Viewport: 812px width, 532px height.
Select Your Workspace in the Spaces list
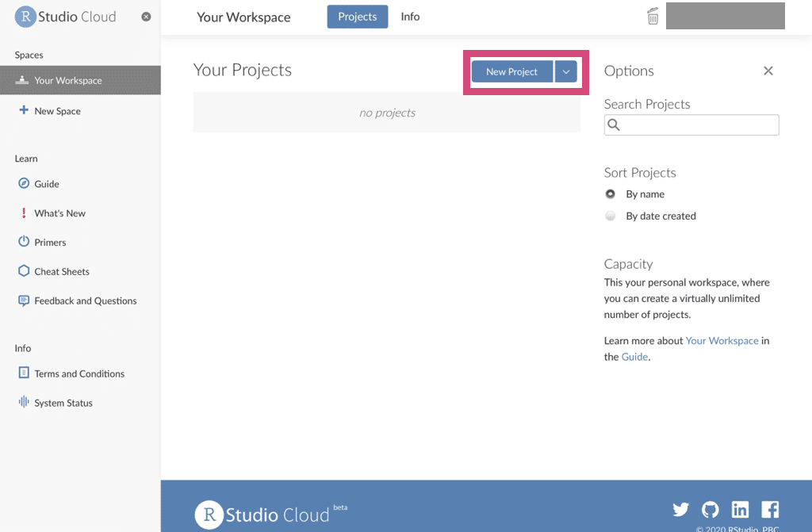[70, 80]
